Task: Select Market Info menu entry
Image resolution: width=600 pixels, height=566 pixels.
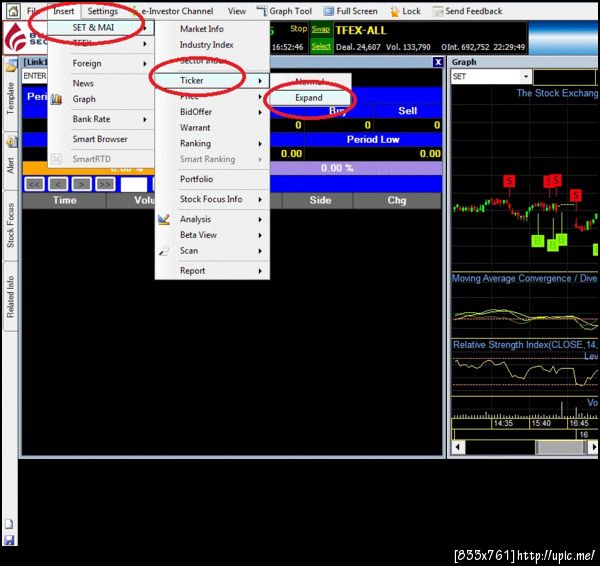Action: pyautogui.click(x=212, y=29)
